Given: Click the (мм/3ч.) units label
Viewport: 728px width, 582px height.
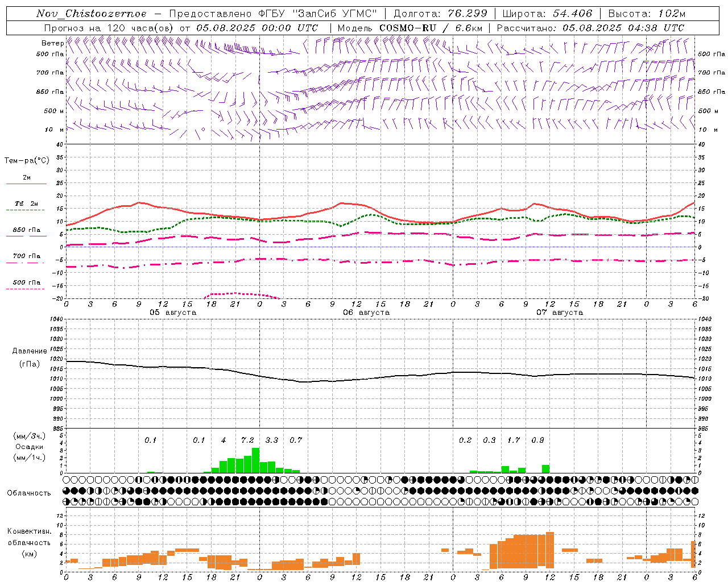Looking at the screenshot, I should [29, 436].
